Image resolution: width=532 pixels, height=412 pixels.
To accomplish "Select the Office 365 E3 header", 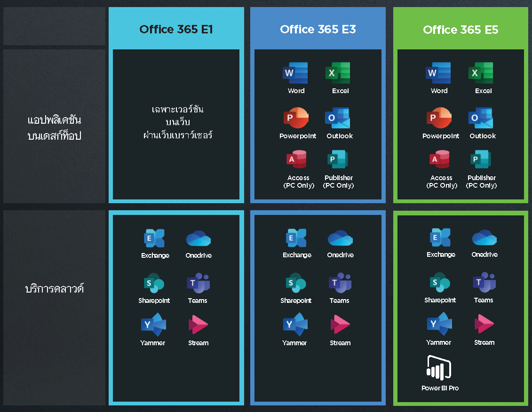I will (318, 29).
